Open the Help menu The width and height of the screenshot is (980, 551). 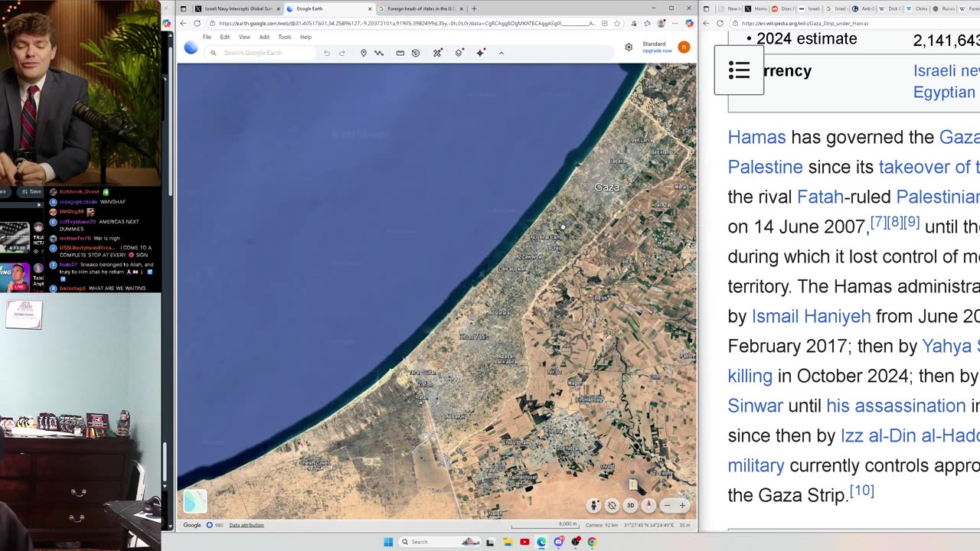[305, 37]
